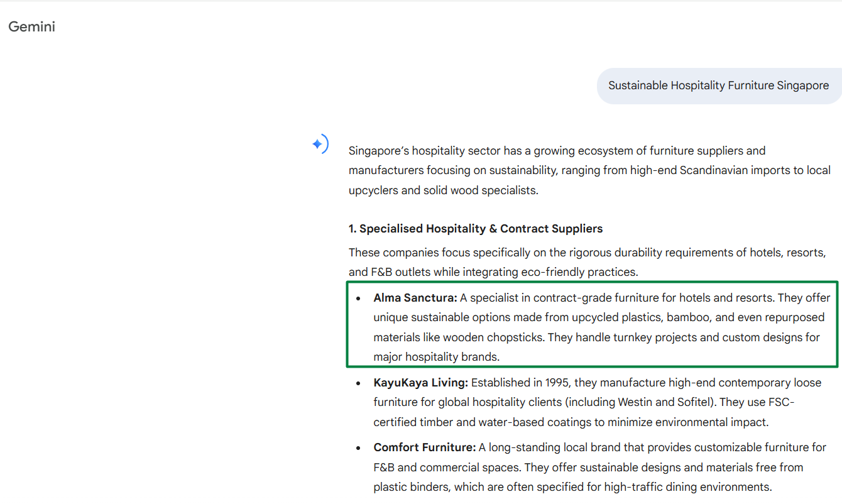842x504 pixels.
Task: Select the bold 'KayuKaya Living:' name
Action: click(420, 383)
